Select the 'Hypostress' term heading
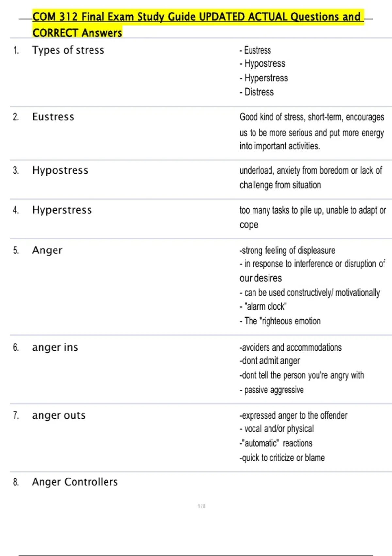This screenshot has width=392, height=556. click(x=60, y=170)
